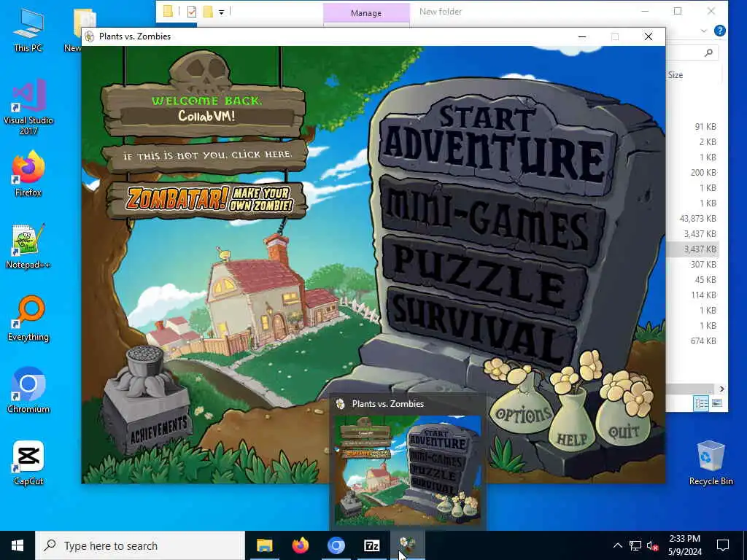
Task: Open the Everything search desktop shortcut
Action: 28,319
